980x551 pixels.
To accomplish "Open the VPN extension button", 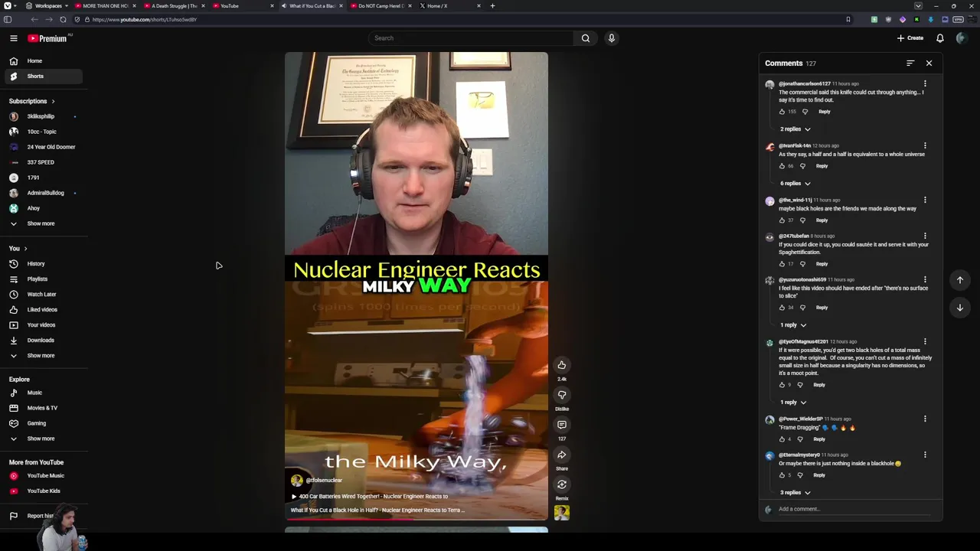I will click(958, 19).
